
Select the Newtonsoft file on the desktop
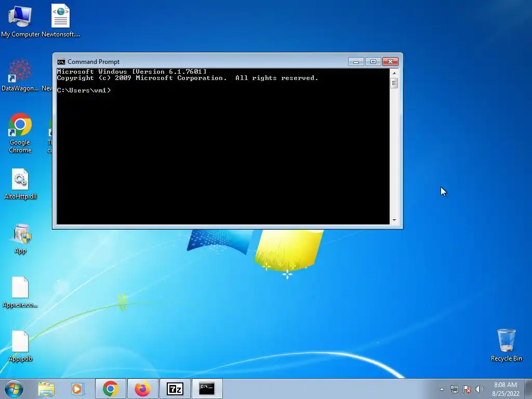click(60, 20)
